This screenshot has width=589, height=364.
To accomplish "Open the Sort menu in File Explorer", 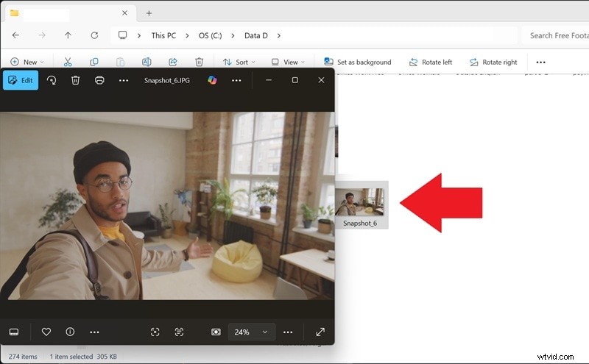I will 236,63.
